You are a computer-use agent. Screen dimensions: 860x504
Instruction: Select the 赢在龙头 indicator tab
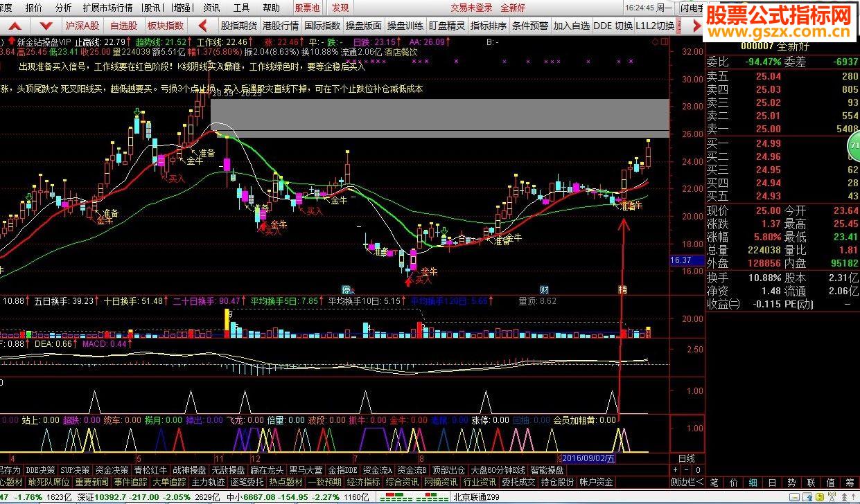point(267,470)
